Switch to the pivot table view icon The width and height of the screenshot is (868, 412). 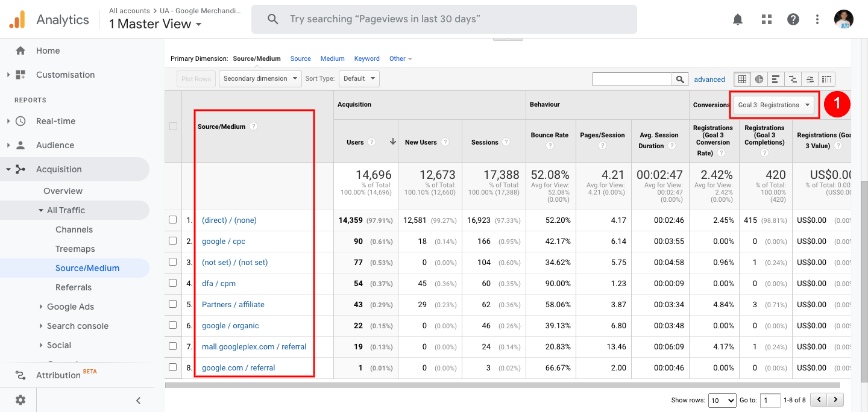coord(826,79)
